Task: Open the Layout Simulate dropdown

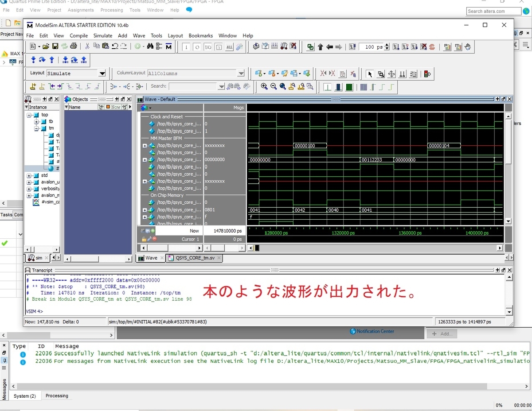Action: coord(102,74)
